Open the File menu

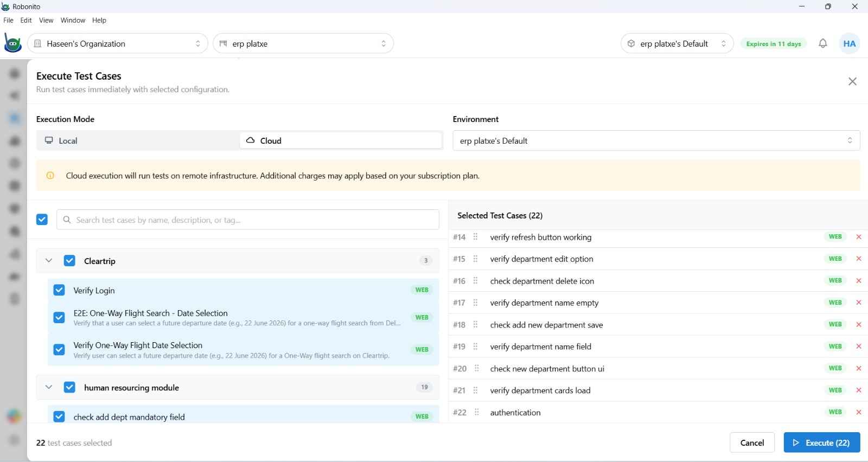pyautogui.click(x=8, y=20)
